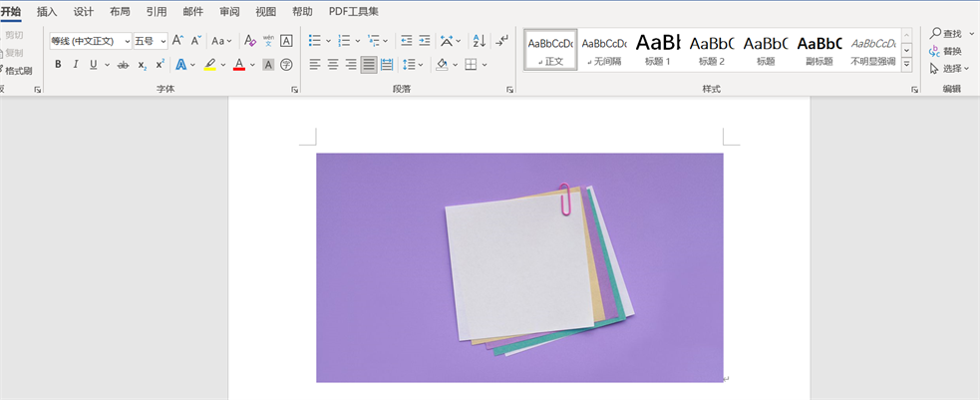
Task: Apply the 标题 1 heading style
Action: click(658, 49)
